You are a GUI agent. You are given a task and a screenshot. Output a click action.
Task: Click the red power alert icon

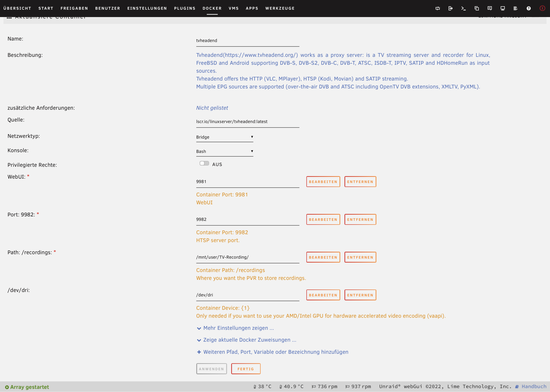542,8
